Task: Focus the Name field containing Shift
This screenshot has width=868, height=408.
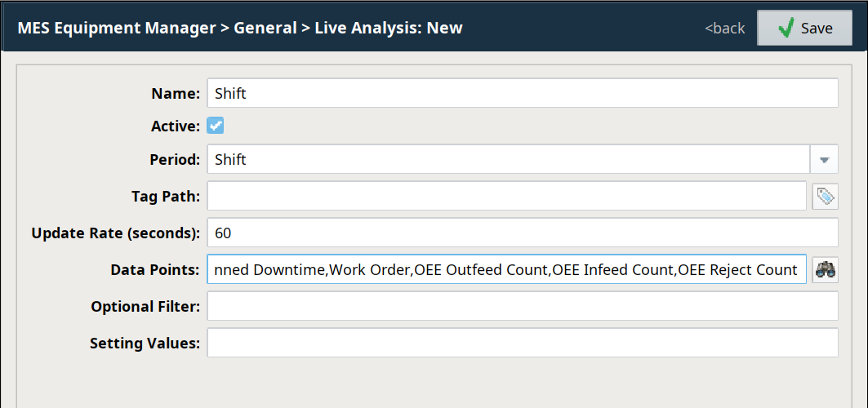Action: coord(523,93)
